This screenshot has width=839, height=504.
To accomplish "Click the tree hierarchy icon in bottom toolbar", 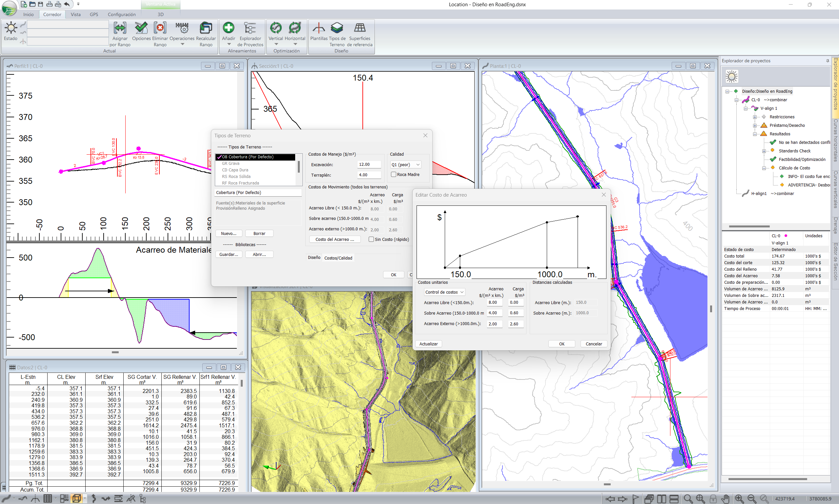I will pos(143,498).
